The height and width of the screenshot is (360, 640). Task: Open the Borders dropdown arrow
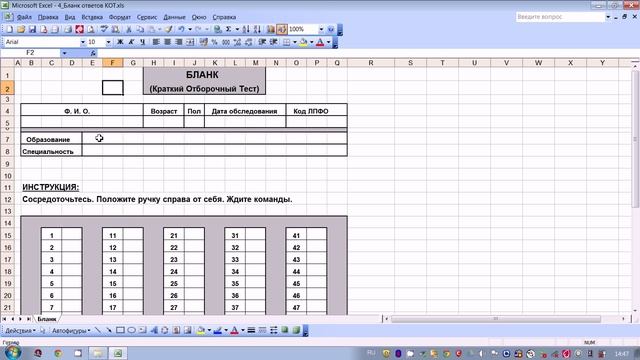(295, 42)
